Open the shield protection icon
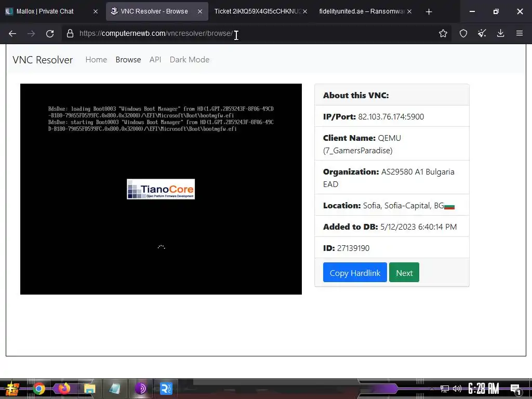Image resolution: width=532 pixels, height=399 pixels. [463, 33]
